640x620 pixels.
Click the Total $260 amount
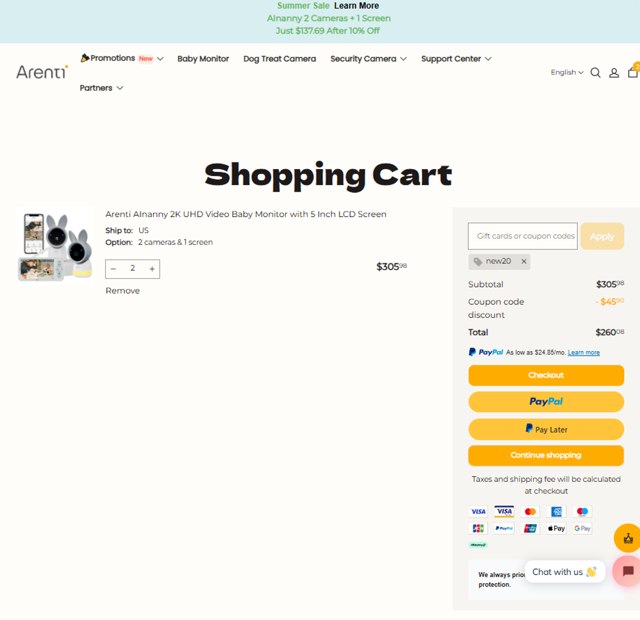point(609,332)
